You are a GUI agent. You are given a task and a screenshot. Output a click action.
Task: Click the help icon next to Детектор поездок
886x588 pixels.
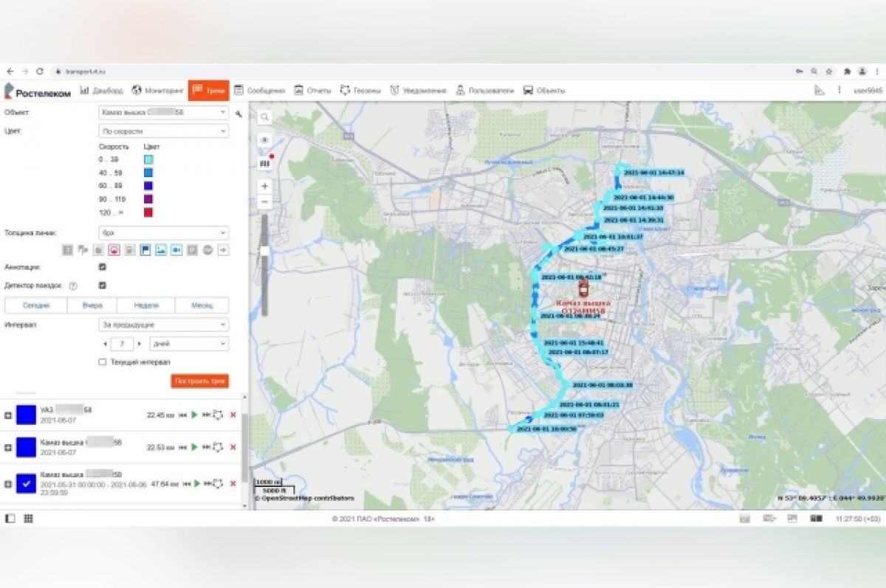(x=73, y=286)
